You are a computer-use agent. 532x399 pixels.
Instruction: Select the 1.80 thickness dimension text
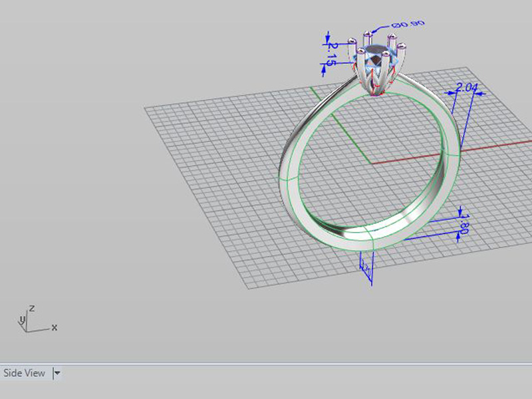[x=465, y=224]
